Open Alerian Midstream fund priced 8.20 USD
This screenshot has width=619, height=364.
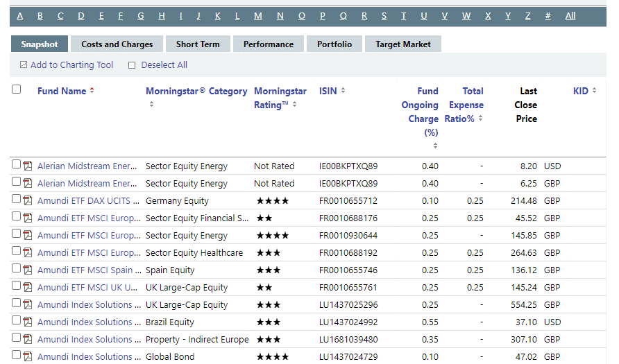[87, 166]
